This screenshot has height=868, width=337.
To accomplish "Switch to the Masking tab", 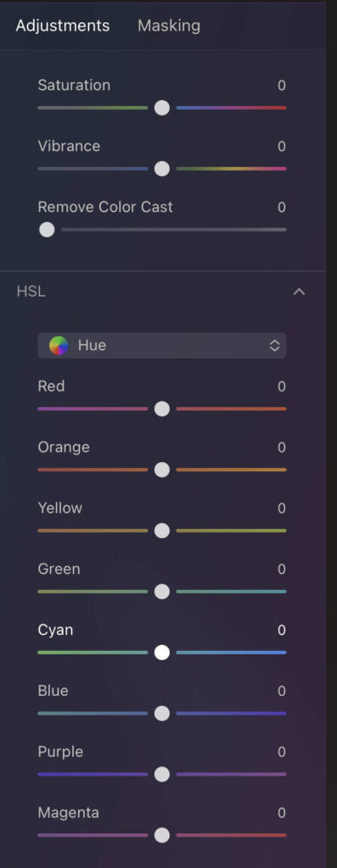I will pos(169,25).
